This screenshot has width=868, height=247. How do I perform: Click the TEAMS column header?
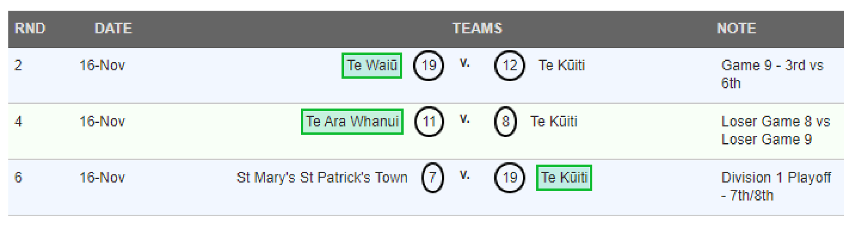point(477,29)
